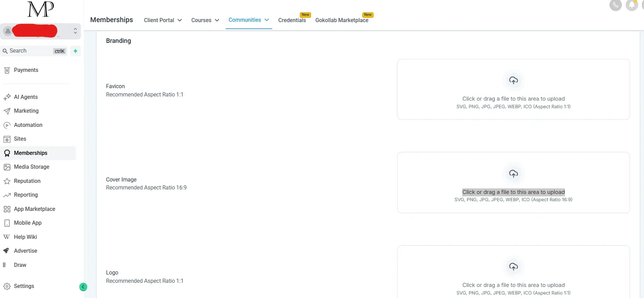Viewport: 644px width, 298px height.
Task: Go to Automation in the sidebar
Action: tap(28, 125)
